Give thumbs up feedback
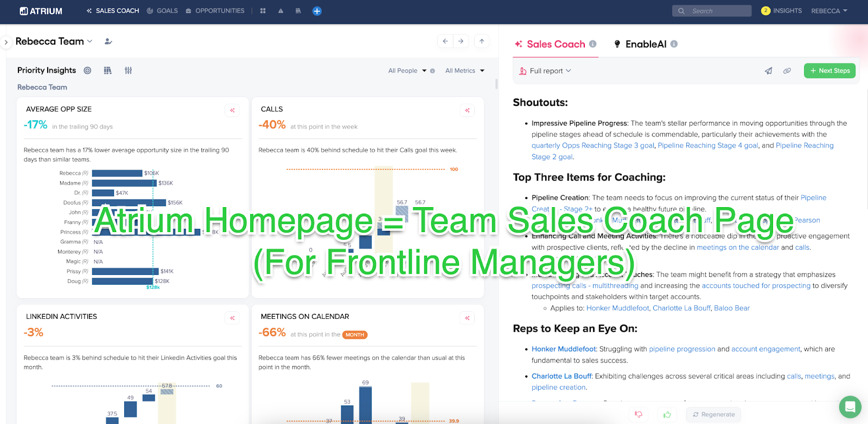 point(667,414)
